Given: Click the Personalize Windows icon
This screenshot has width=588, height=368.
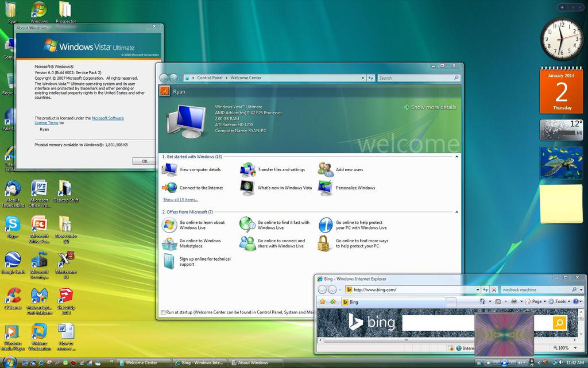Looking at the screenshot, I should (325, 188).
